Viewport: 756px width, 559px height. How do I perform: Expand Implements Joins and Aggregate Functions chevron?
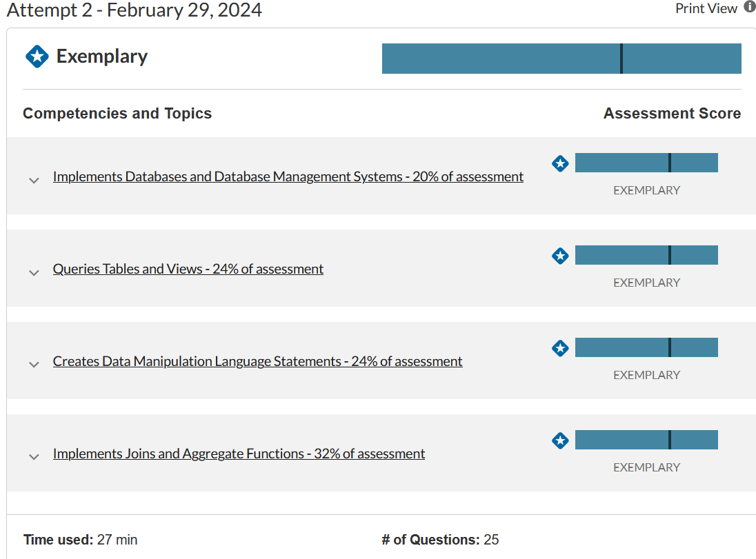click(x=34, y=457)
